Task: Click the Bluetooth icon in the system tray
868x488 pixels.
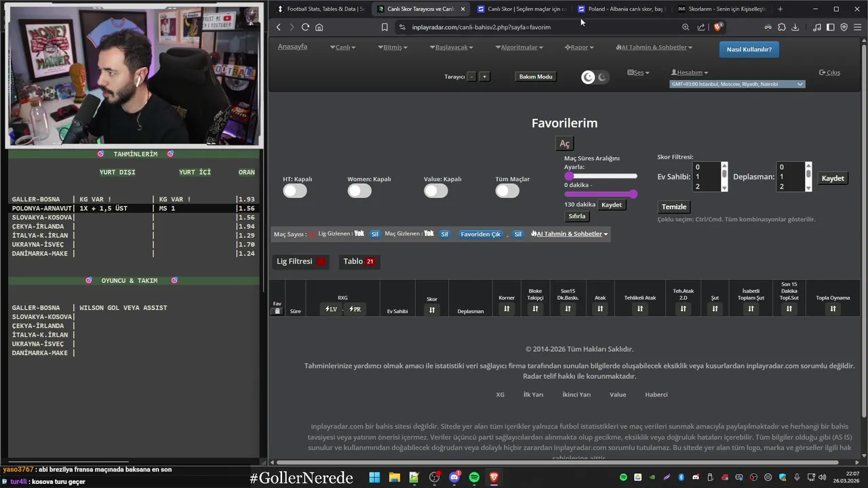Action: pos(682,477)
